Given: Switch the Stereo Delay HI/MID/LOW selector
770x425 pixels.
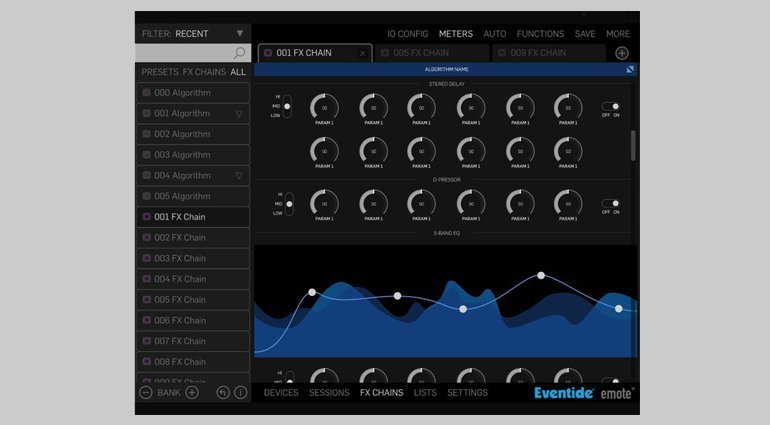Looking at the screenshot, I should 288,107.
